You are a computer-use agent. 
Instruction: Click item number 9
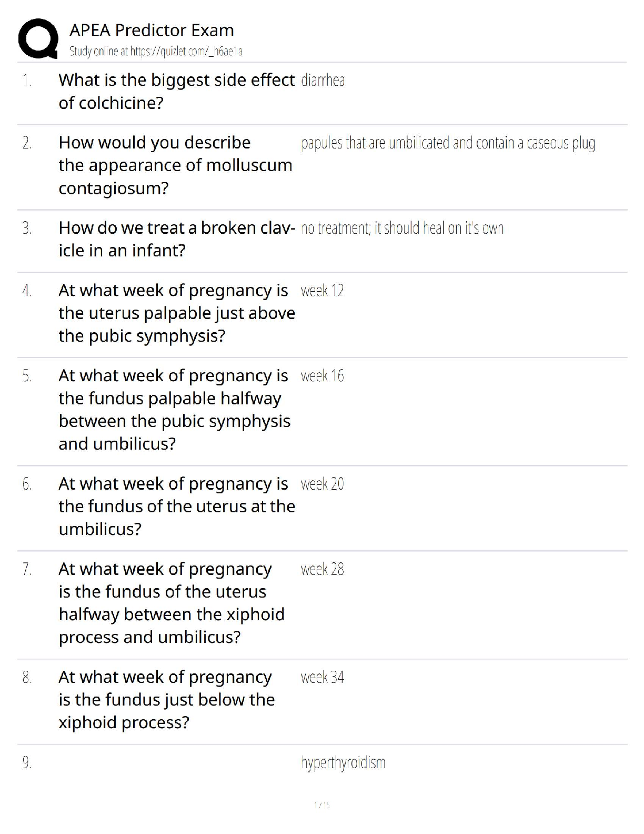pyautogui.click(x=27, y=763)
